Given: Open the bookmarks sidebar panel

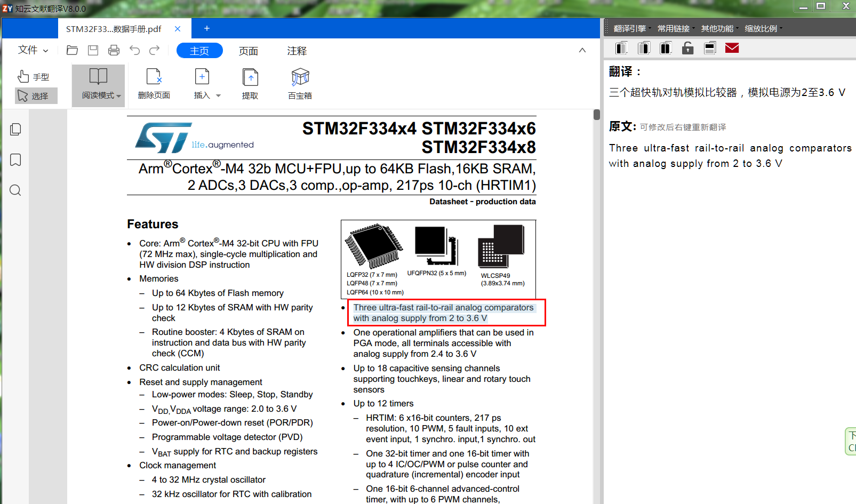Looking at the screenshot, I should [15, 160].
